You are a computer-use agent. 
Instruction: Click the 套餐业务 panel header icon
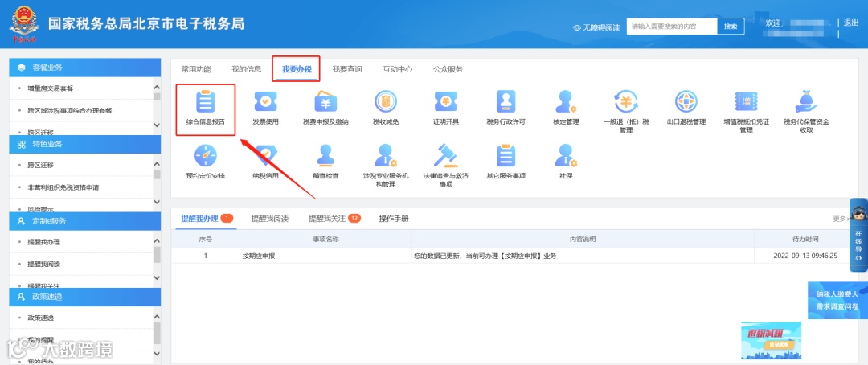tap(22, 68)
